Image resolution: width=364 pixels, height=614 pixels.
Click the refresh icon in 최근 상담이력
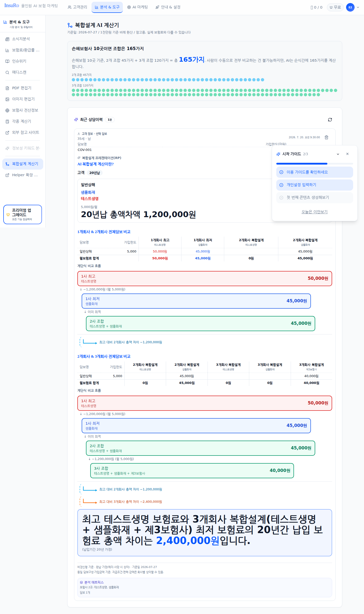click(330, 120)
